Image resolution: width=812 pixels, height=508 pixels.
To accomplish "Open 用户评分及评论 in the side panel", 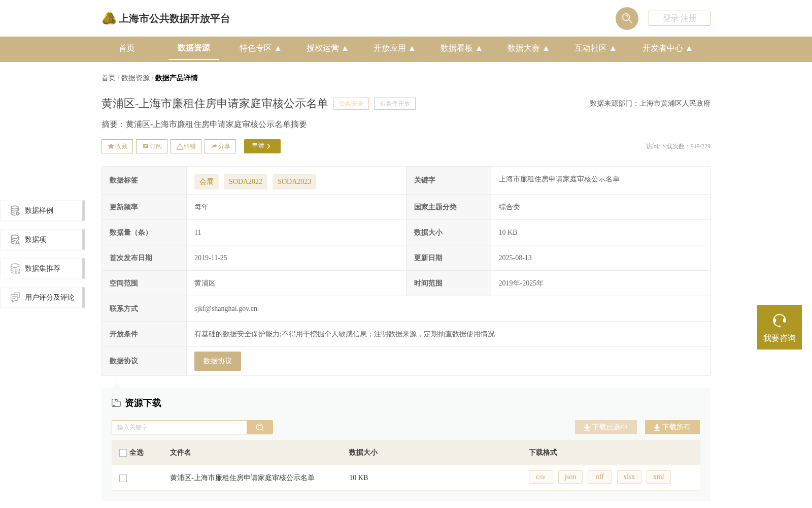I will click(x=43, y=297).
